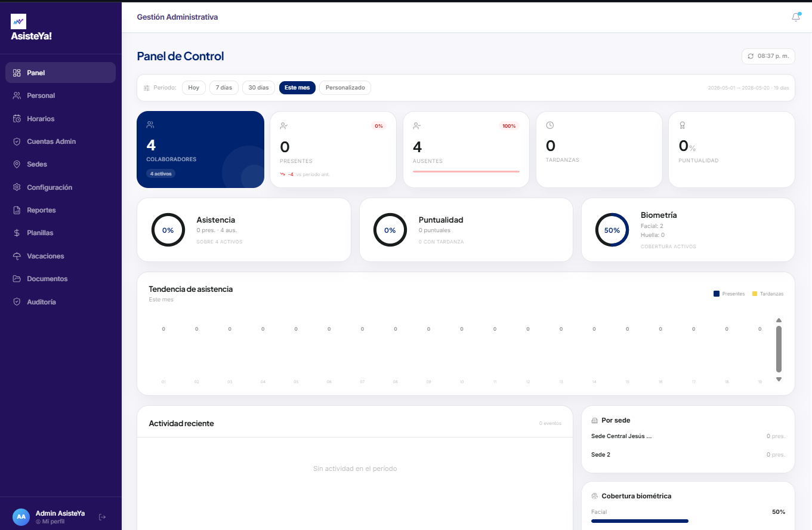Click the Configuración gear icon
The height and width of the screenshot is (530, 812).
[x=17, y=187]
